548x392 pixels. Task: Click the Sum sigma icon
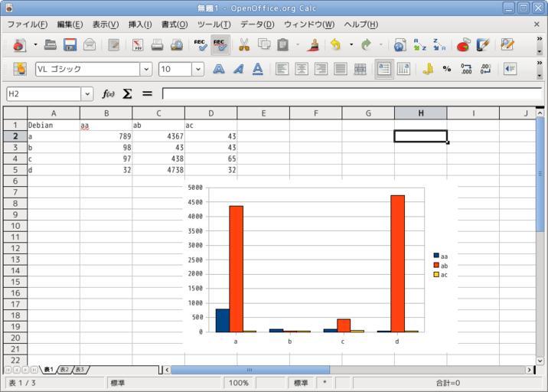[127, 94]
